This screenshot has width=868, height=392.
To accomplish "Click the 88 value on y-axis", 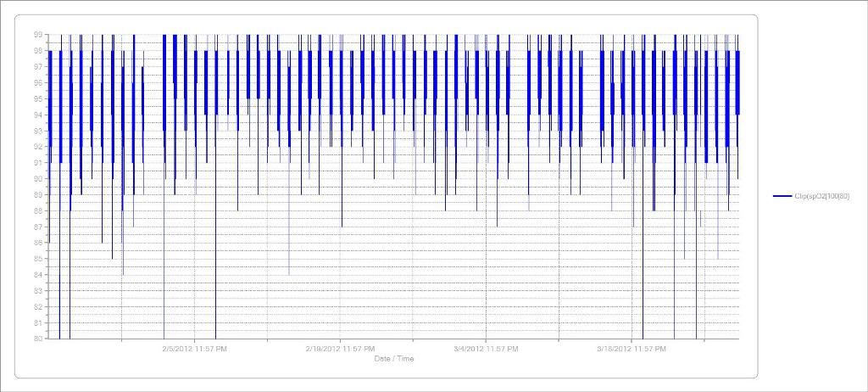I will [38, 210].
